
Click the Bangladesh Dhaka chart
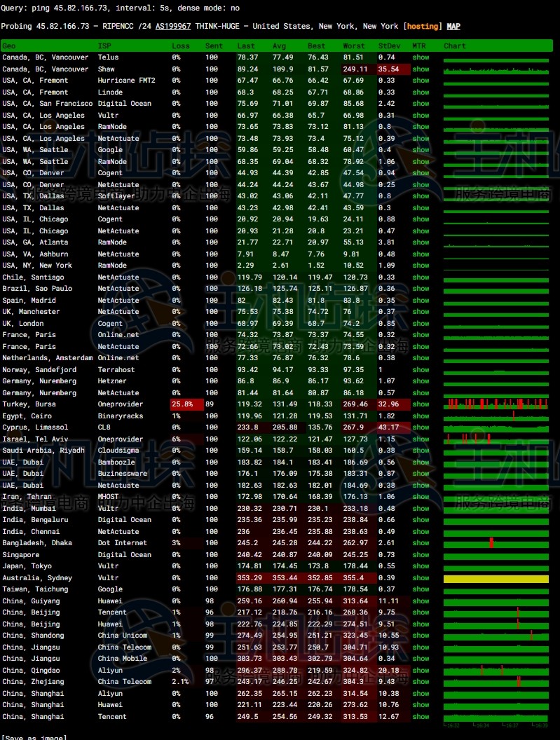[496, 542]
